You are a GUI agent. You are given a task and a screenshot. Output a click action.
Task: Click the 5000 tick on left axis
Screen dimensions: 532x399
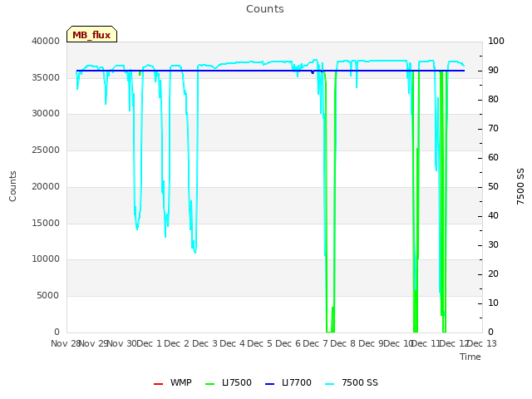[48, 296]
